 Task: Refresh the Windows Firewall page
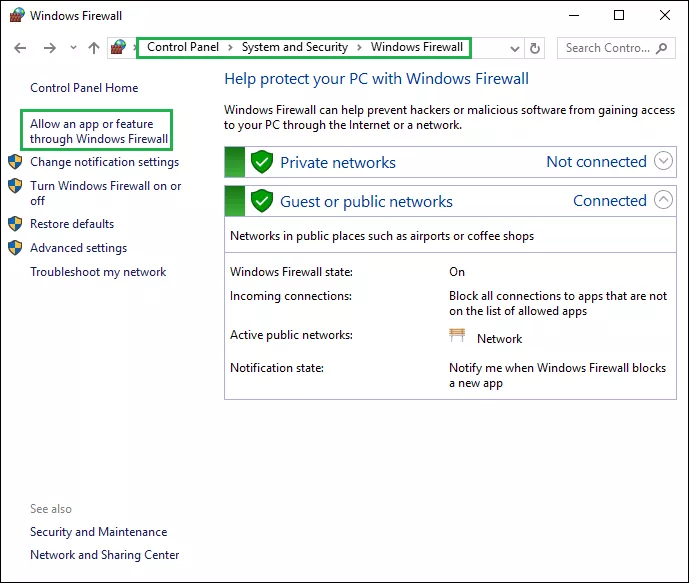click(534, 48)
